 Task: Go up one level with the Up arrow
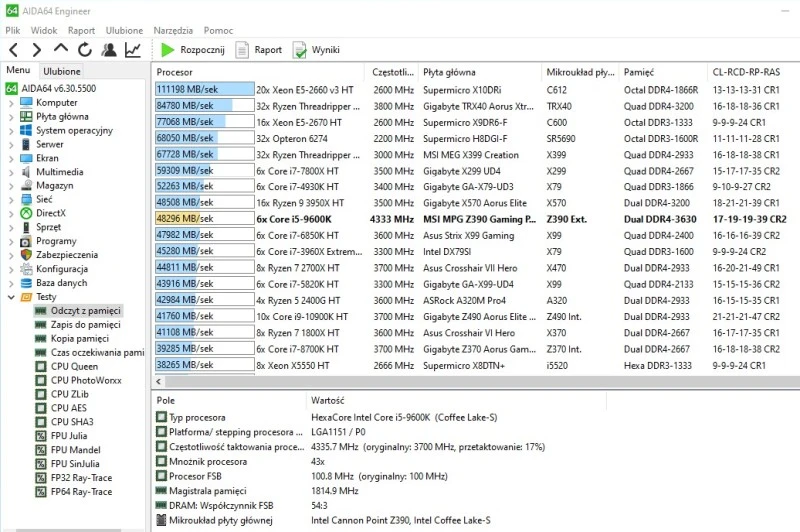(61, 50)
